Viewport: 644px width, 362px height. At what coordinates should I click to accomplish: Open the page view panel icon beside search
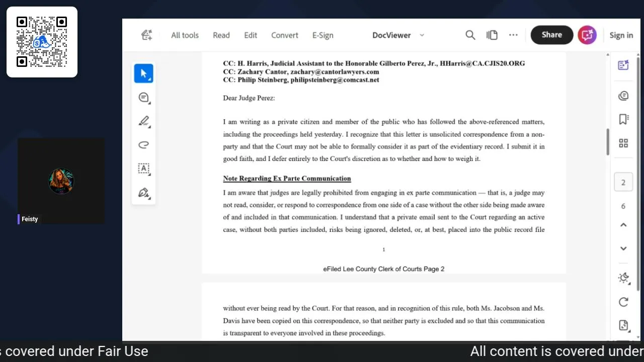(x=492, y=35)
